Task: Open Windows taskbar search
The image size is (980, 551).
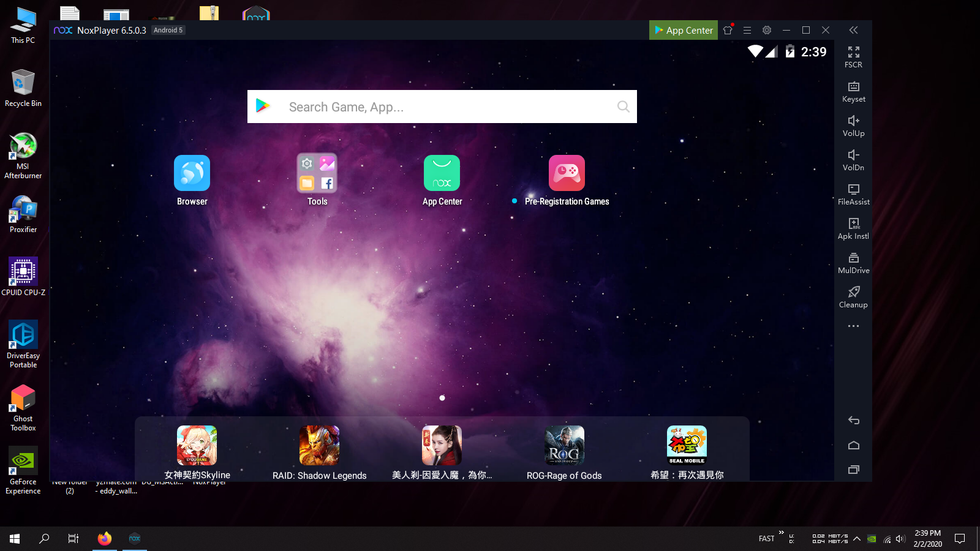Action: click(44, 539)
